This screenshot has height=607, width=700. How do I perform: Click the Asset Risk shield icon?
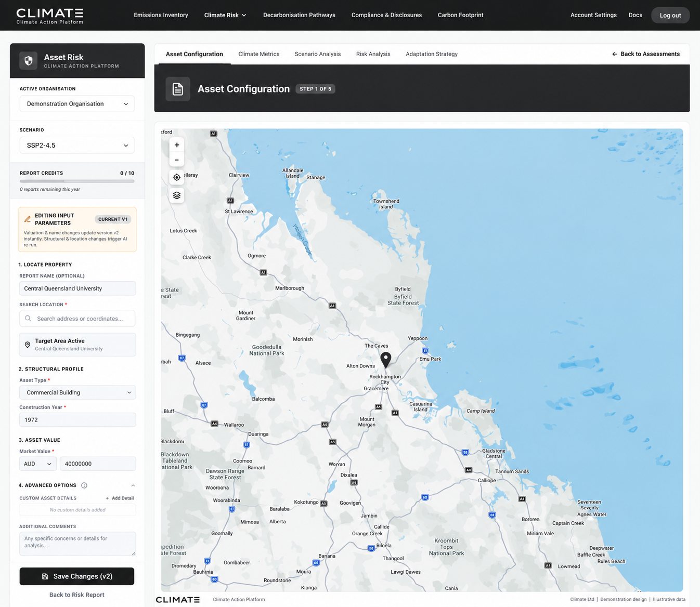pos(29,61)
